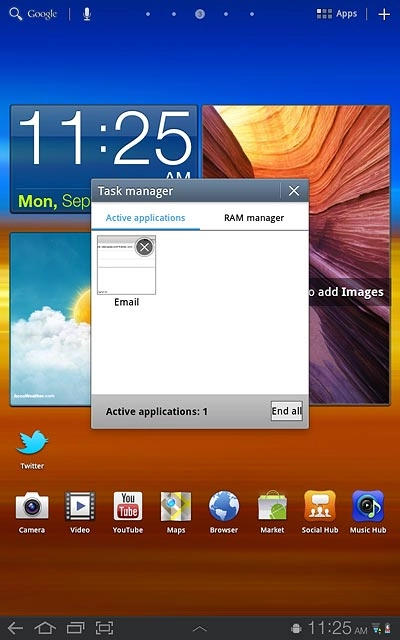
Task: Tap the Google search box
Action: pos(33,14)
